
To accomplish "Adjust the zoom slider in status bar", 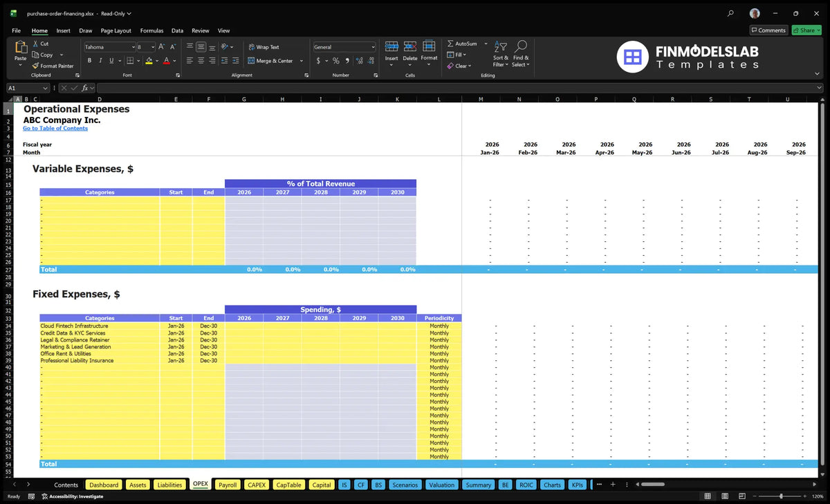I will pyautogui.click(x=781, y=496).
